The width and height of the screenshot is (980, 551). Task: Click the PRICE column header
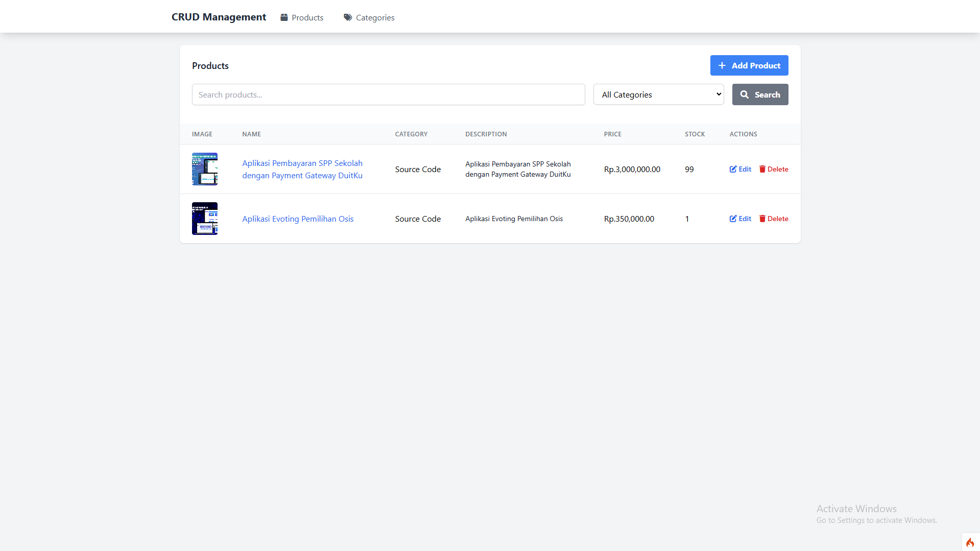(x=613, y=134)
